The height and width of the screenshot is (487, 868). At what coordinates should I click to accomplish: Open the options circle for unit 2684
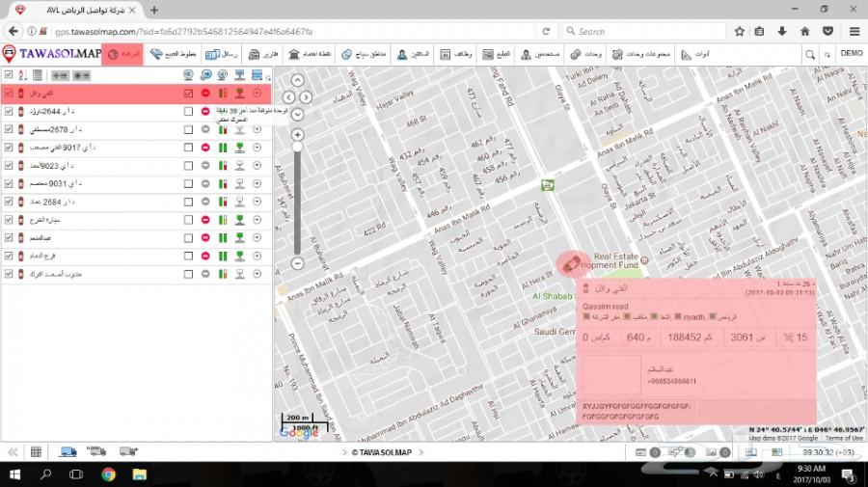tap(257, 202)
